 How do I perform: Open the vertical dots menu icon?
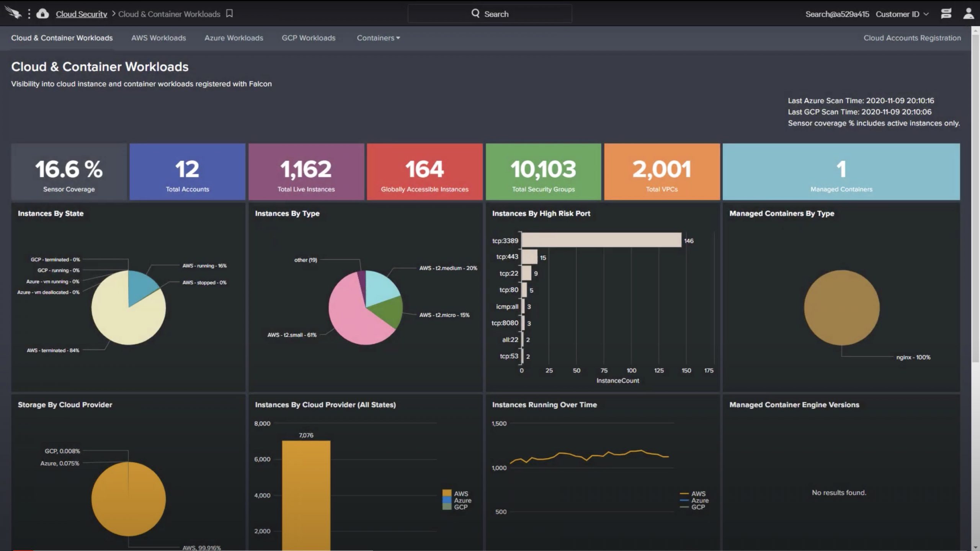(29, 14)
